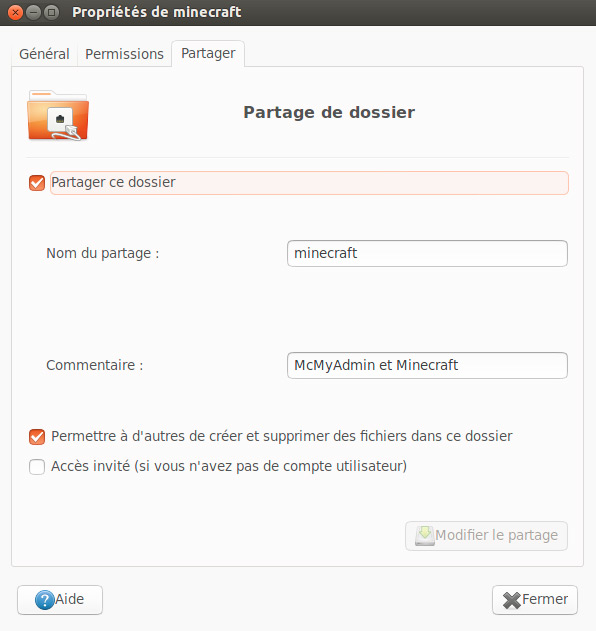Open the Permissions tab
The width and height of the screenshot is (596, 631).
pyautogui.click(x=124, y=54)
